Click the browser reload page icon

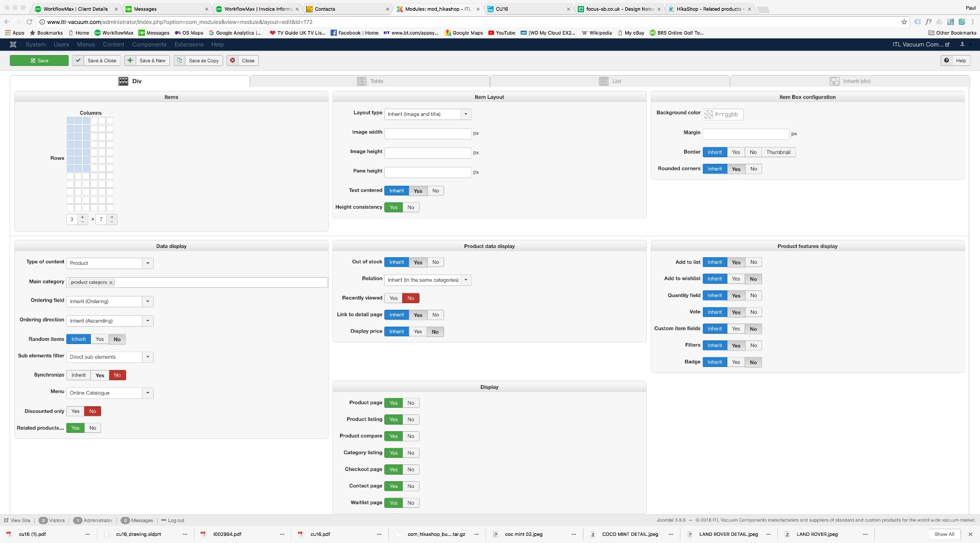click(x=29, y=22)
